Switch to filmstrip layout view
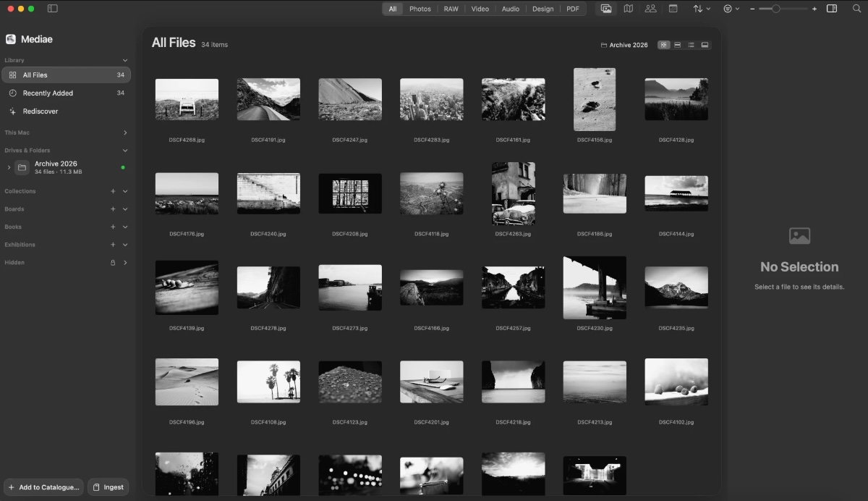Image resolution: width=868 pixels, height=501 pixels. [705, 45]
